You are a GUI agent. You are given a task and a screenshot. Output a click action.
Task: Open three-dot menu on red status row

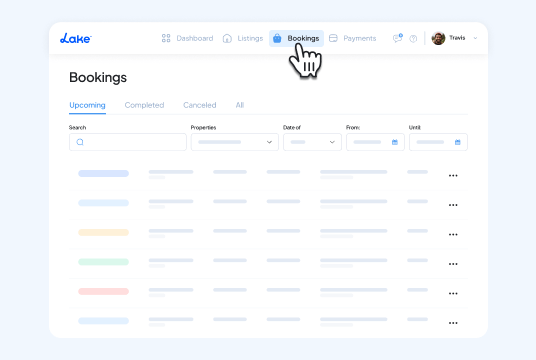click(453, 293)
